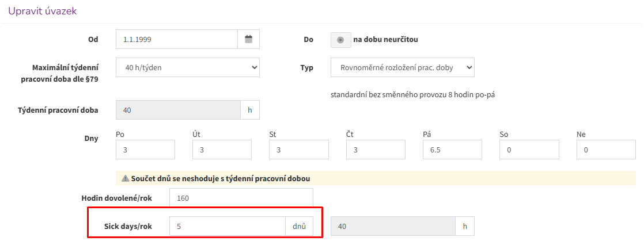Click the sick days hours field showing 40
This screenshot has height=241, width=644.
click(393, 226)
